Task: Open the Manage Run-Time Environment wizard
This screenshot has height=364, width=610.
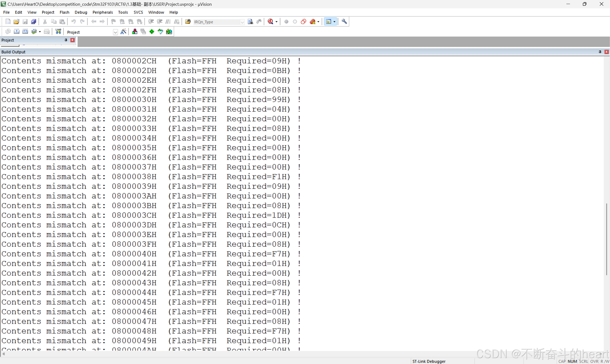Action: [x=123, y=31]
